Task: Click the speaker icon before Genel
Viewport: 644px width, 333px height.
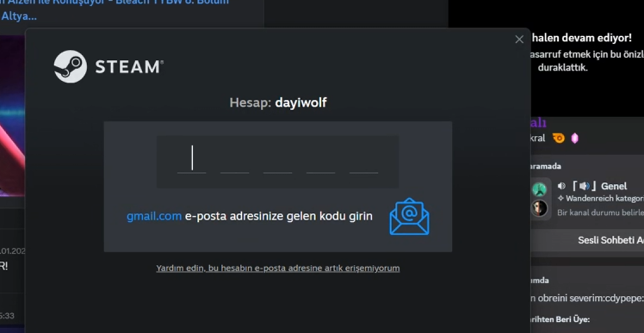Action: [561, 186]
